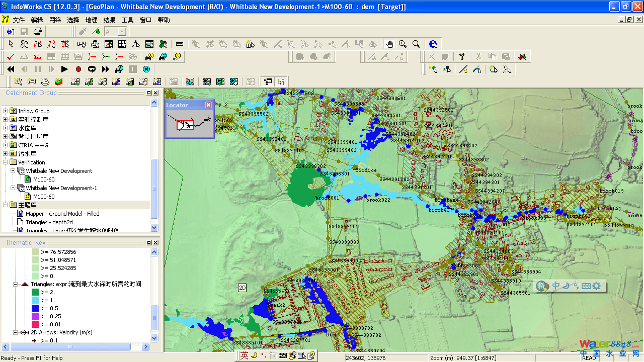Select the ruler measure tool

point(180,44)
